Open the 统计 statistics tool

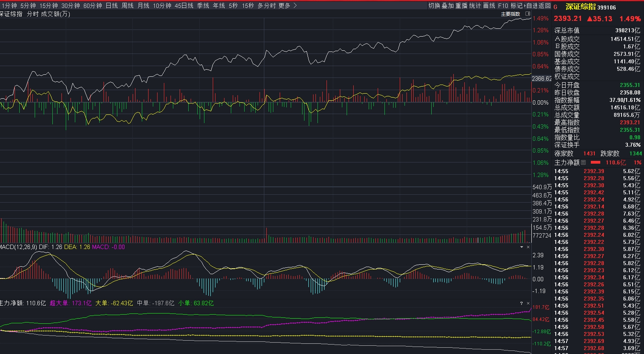[475, 6]
